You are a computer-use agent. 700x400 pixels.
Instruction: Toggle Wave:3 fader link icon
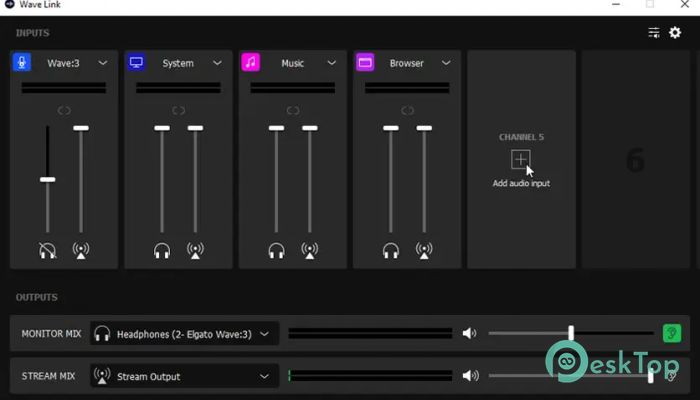tap(64, 110)
